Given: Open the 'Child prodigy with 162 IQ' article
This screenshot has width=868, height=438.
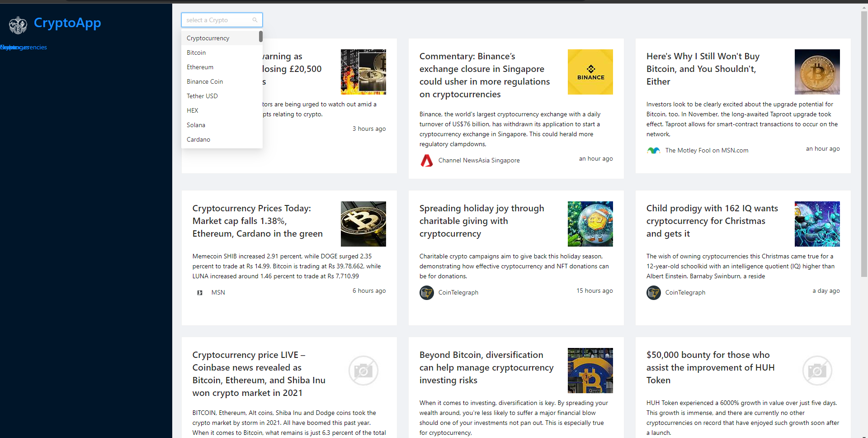Looking at the screenshot, I should 712,221.
